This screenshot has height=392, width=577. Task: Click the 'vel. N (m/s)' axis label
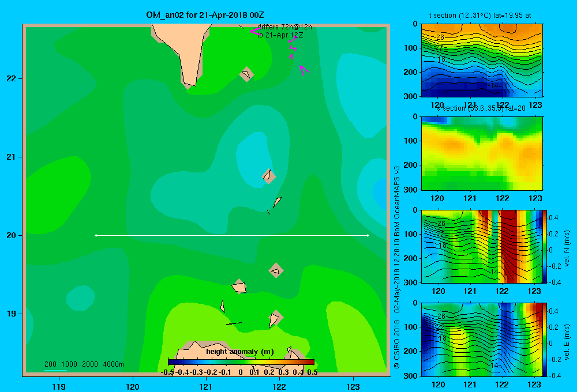[x=567, y=248]
